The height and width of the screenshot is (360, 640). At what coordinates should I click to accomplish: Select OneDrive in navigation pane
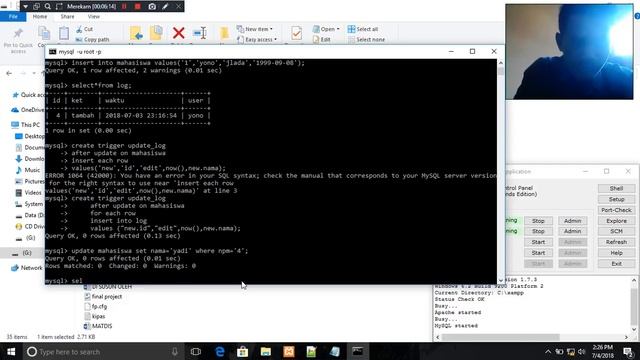point(28,110)
